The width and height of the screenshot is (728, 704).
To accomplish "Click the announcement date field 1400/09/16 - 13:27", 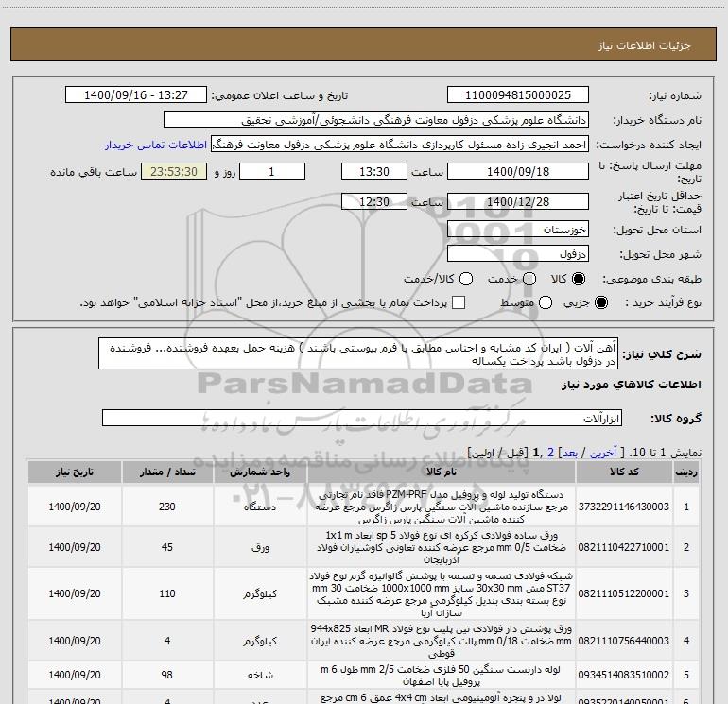I will (136, 95).
